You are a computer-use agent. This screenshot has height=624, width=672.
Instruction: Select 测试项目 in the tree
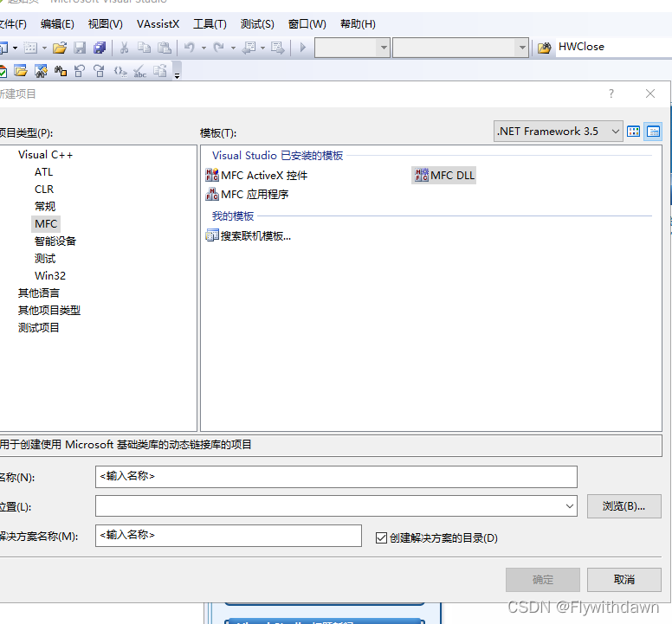point(39,328)
